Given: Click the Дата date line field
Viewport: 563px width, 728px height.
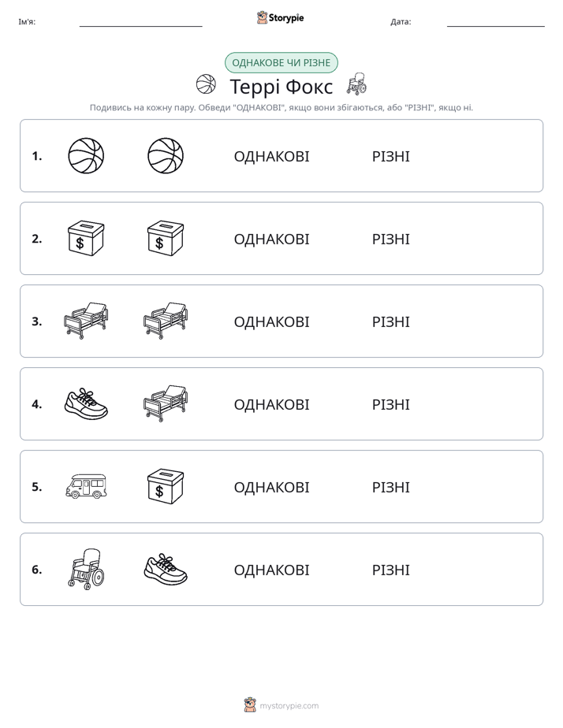Looking at the screenshot, I should pyautogui.click(x=496, y=22).
